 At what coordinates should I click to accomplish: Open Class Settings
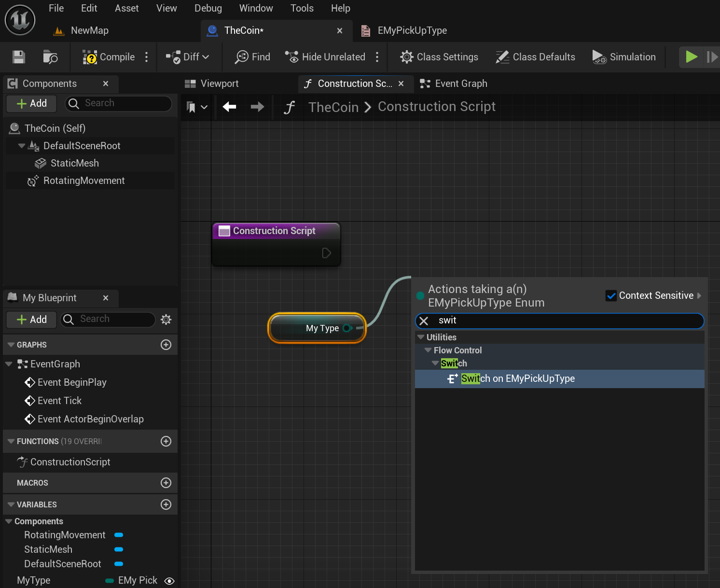tap(439, 57)
